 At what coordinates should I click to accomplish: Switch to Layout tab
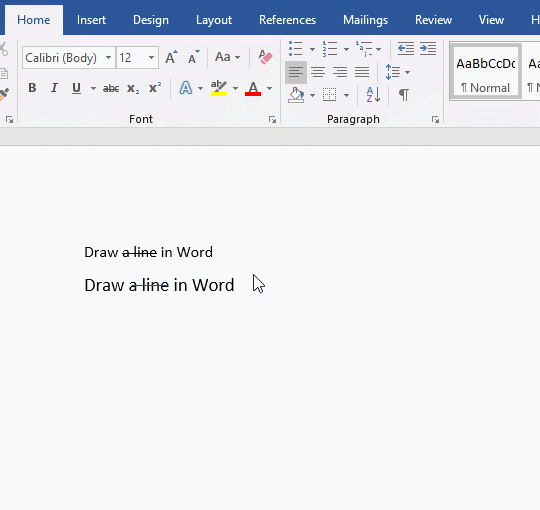click(x=214, y=20)
